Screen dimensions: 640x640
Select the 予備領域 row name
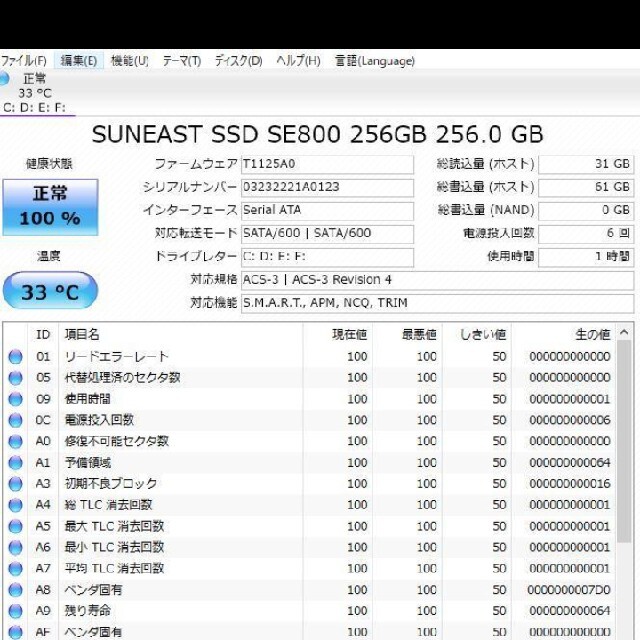point(88,463)
